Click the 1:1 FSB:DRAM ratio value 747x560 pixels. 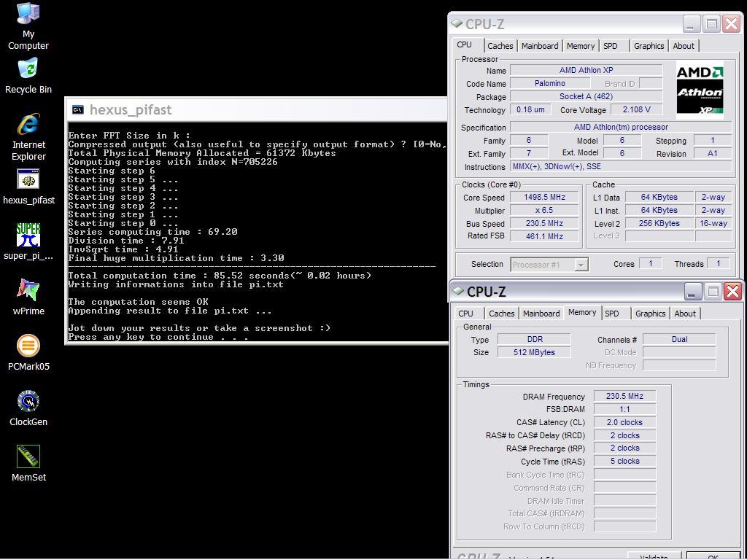pos(624,410)
